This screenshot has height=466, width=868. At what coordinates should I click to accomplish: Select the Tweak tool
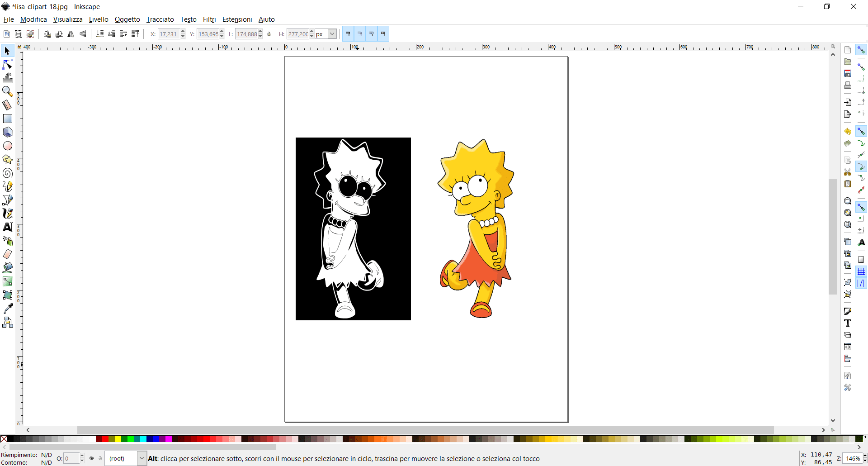[x=7, y=78]
